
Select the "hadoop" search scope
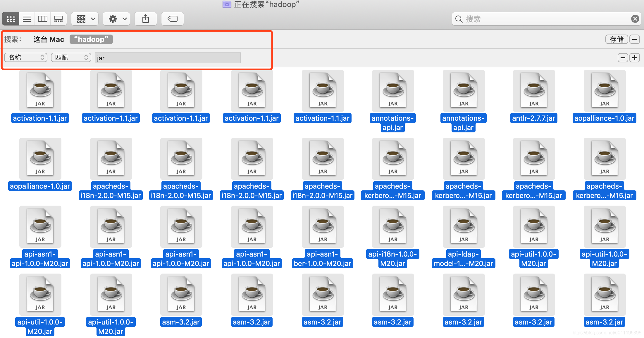click(91, 39)
